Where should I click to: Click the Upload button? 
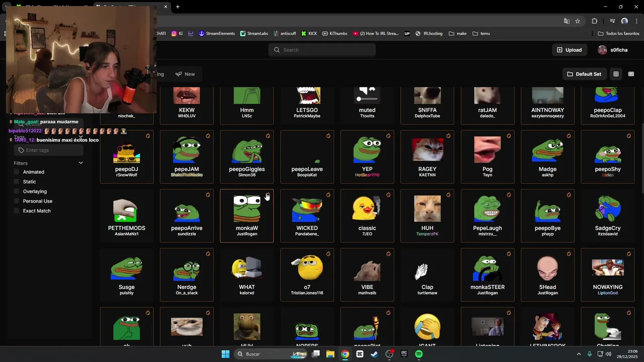[569, 50]
